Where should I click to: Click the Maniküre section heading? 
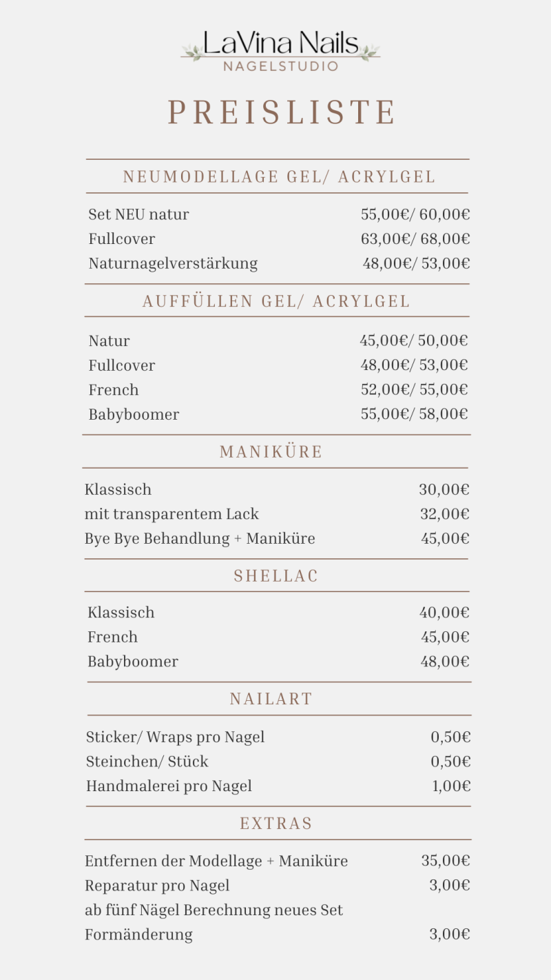point(271,452)
